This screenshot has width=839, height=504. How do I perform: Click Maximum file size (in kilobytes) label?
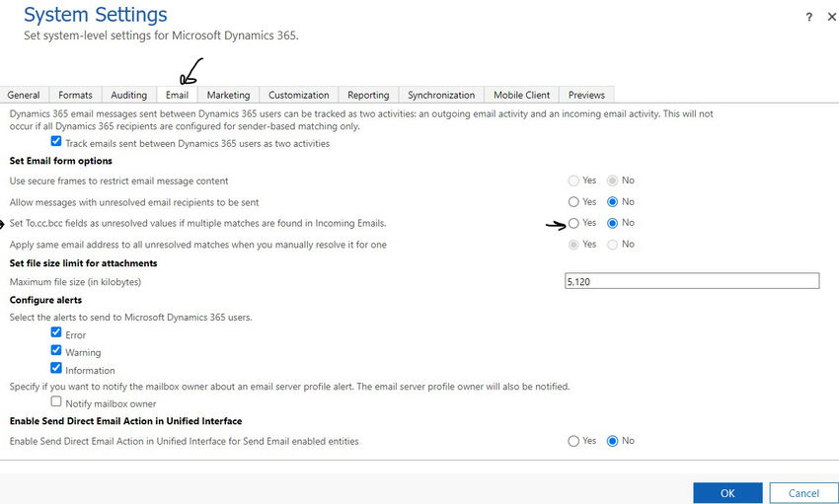(x=75, y=282)
